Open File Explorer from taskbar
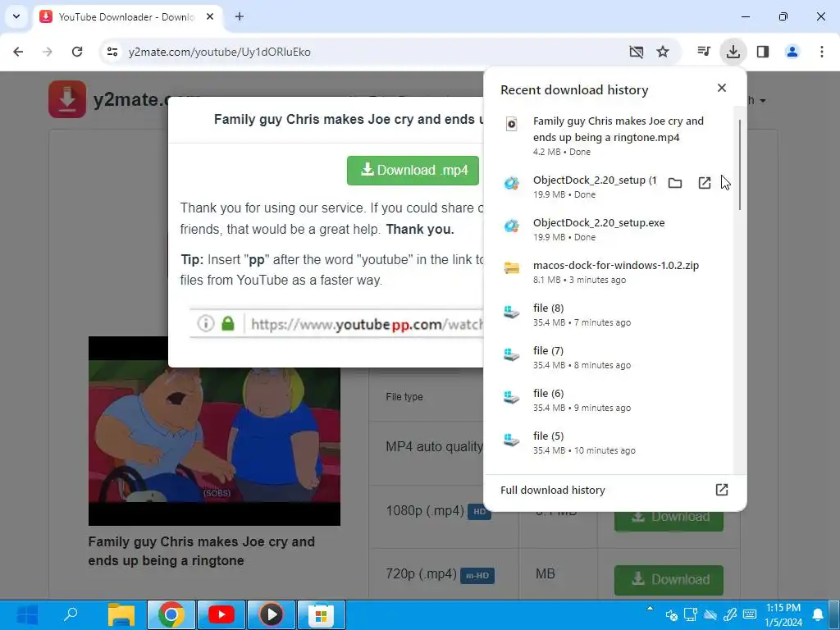Image resolution: width=840 pixels, height=630 pixels. [121, 614]
